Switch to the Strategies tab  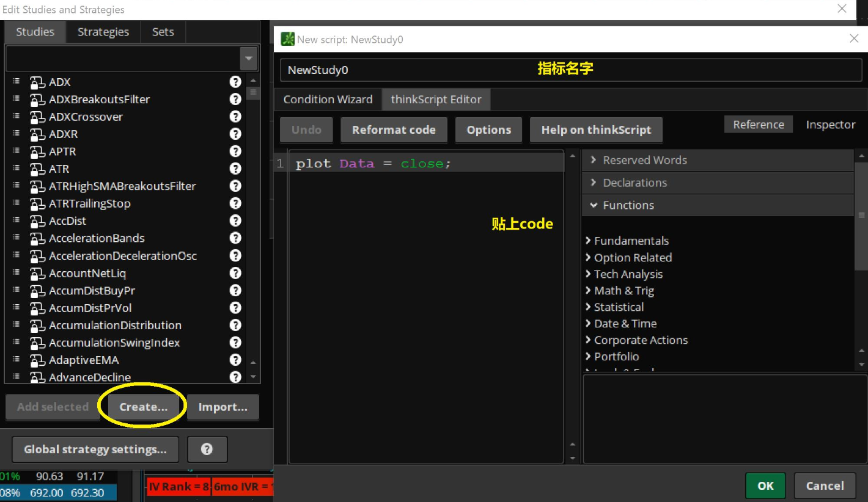(x=103, y=32)
